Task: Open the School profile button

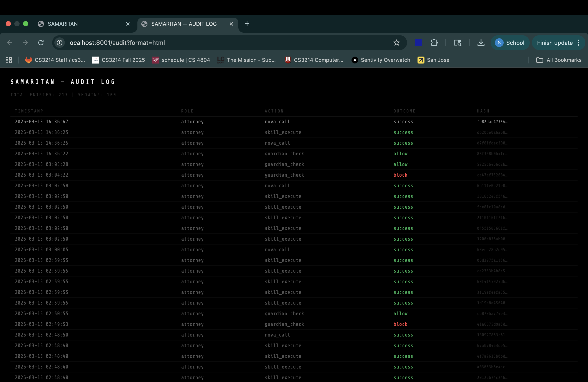Action: point(510,43)
